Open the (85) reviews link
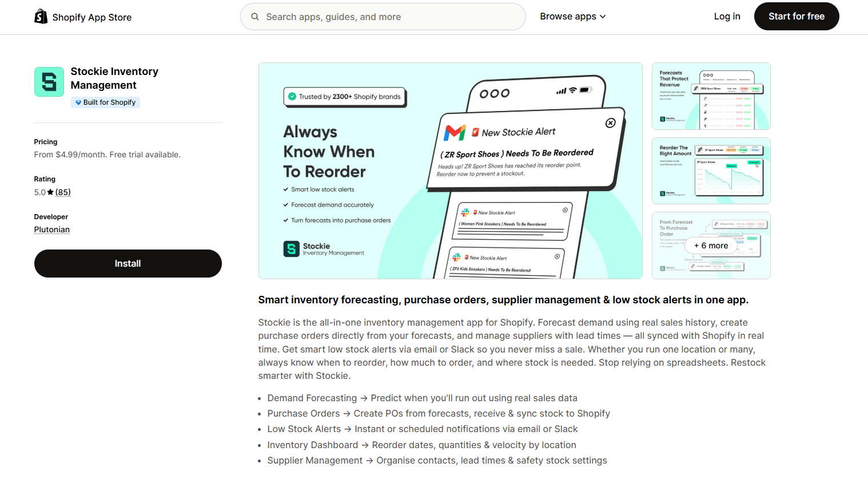Viewport: 868px width, 479px height. pos(63,192)
